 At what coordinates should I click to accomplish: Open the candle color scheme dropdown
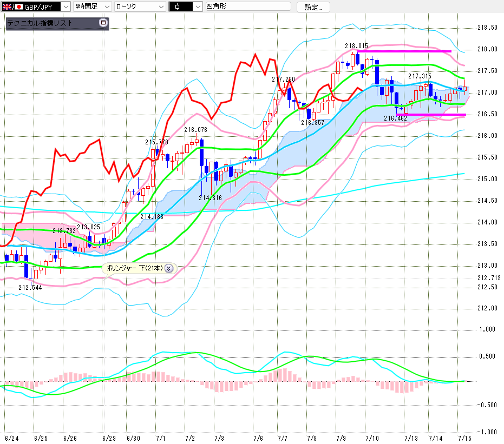198,6
